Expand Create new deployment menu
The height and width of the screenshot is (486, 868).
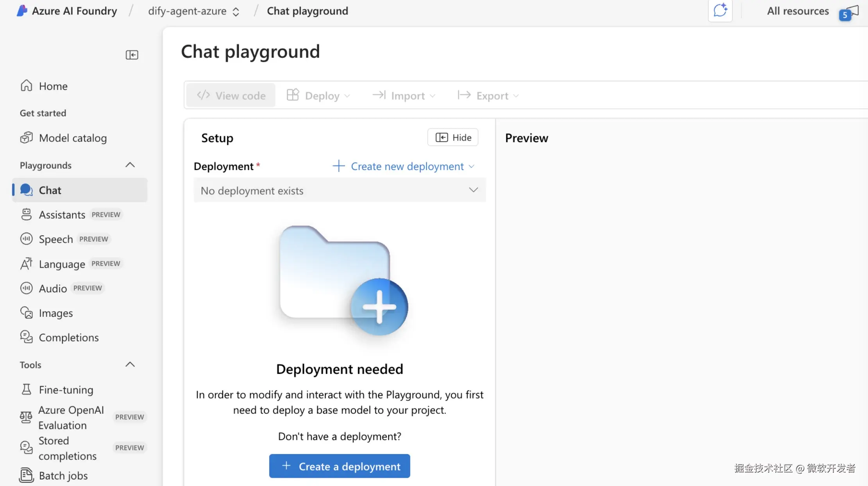pyautogui.click(x=403, y=166)
